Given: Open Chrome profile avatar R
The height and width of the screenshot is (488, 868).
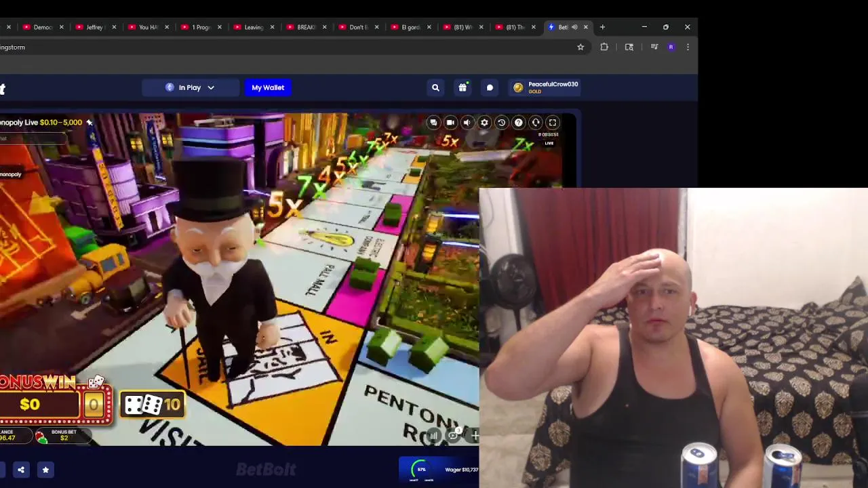Looking at the screenshot, I should point(671,47).
